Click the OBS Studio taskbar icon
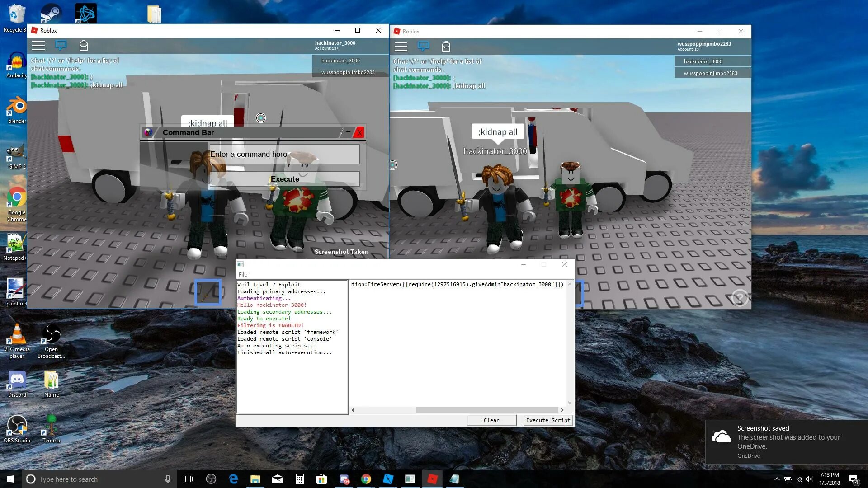Screen dimensions: 868x488 click(x=210, y=479)
